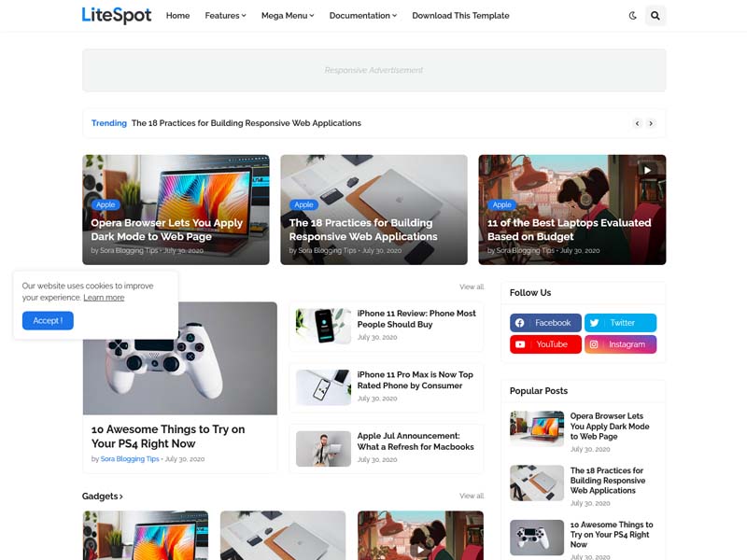Expand the Gadgets section heading
The height and width of the screenshot is (560, 747).
pos(103,497)
